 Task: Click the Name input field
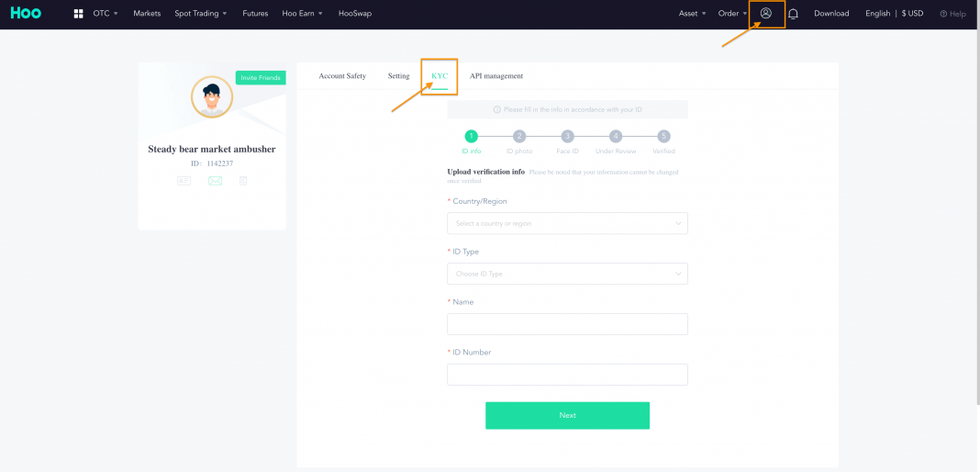click(x=567, y=324)
